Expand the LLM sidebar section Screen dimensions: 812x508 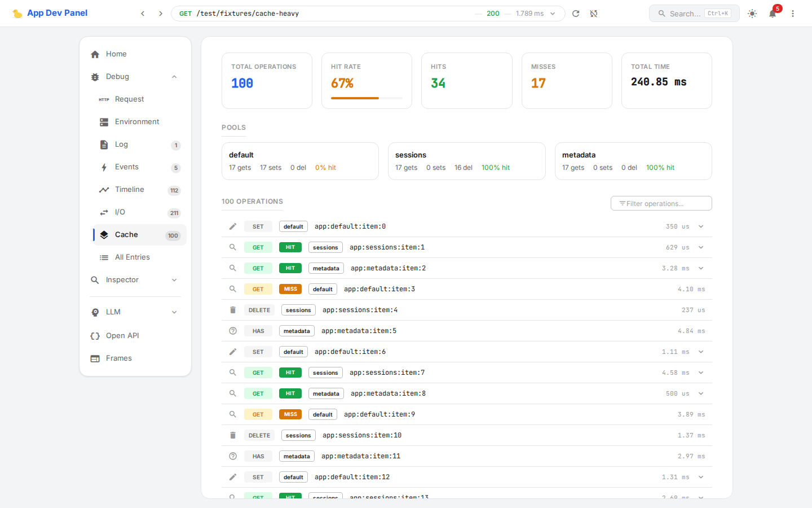174,312
